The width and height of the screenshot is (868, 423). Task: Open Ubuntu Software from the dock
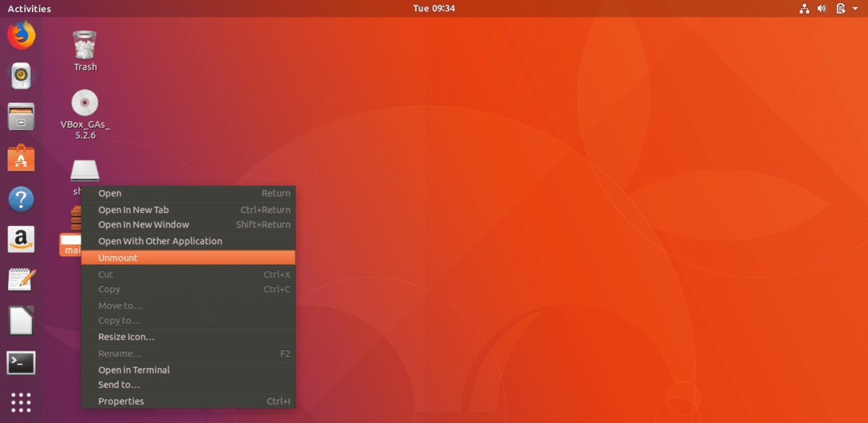pyautogui.click(x=21, y=157)
